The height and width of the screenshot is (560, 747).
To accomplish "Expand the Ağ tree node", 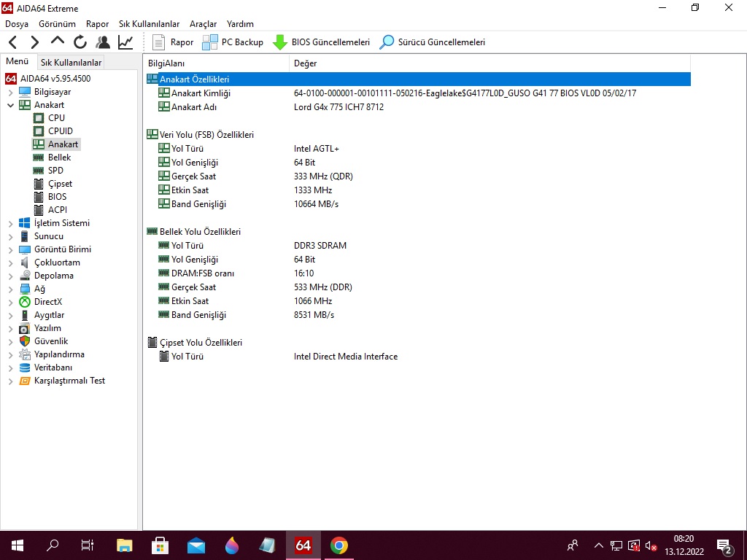I will (10, 289).
